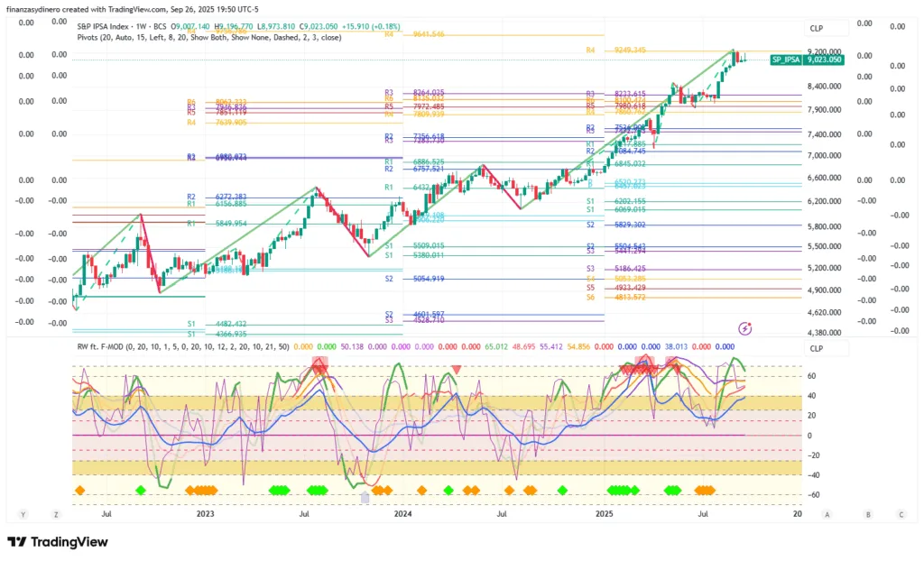Click the gray arrow marker on the oscillator
The image size is (924, 561).
(365, 497)
